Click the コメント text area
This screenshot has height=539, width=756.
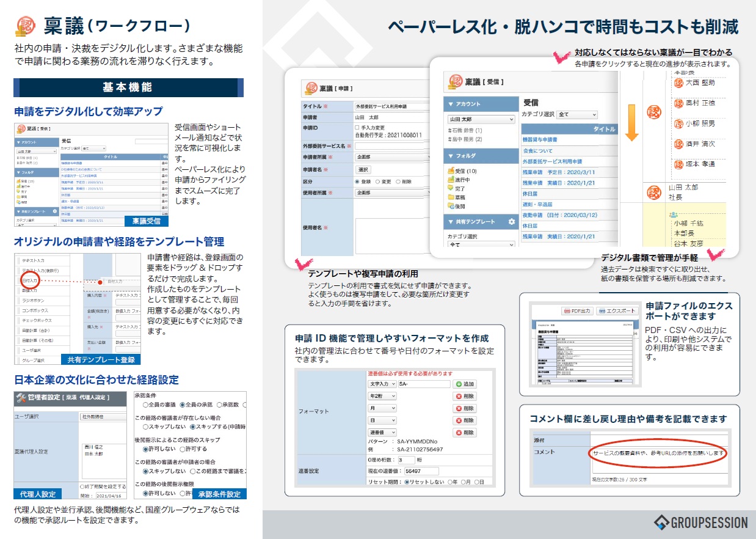point(660,460)
